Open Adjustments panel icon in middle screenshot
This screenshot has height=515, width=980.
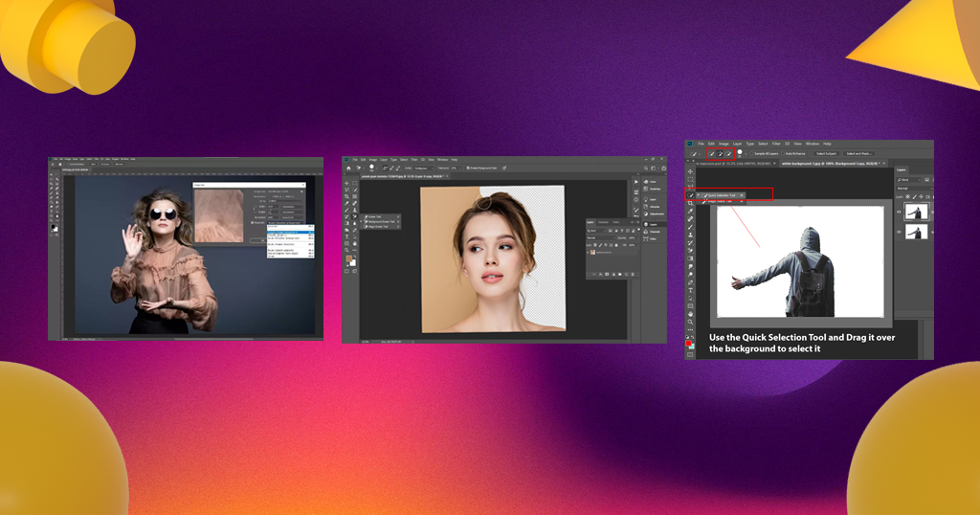[x=646, y=213]
